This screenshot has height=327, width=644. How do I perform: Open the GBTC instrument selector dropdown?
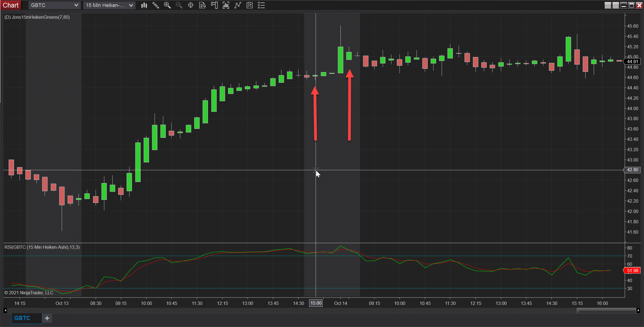pos(54,5)
